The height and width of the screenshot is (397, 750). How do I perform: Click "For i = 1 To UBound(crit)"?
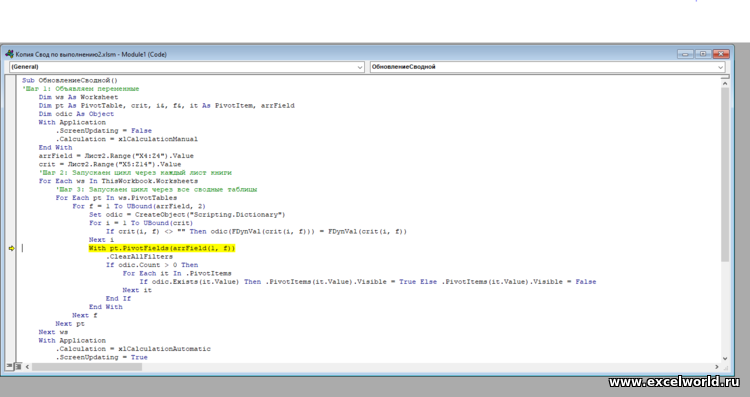tap(141, 223)
